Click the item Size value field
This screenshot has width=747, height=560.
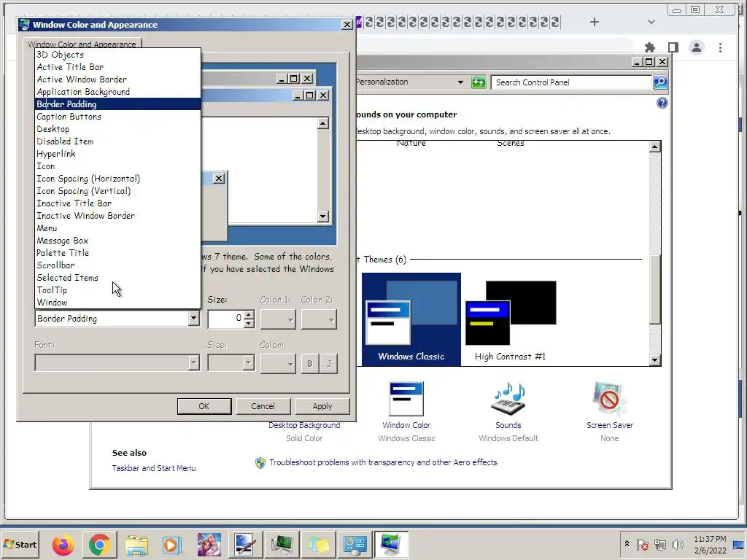click(226, 319)
